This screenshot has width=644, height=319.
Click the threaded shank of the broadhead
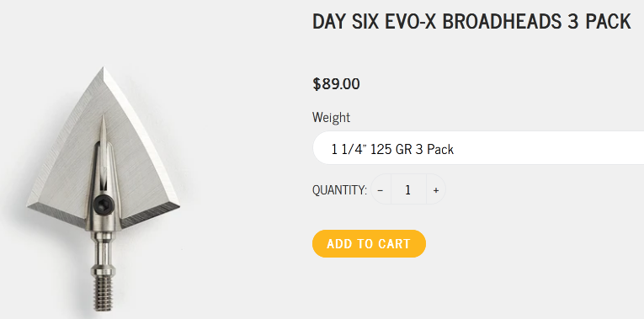click(103, 294)
